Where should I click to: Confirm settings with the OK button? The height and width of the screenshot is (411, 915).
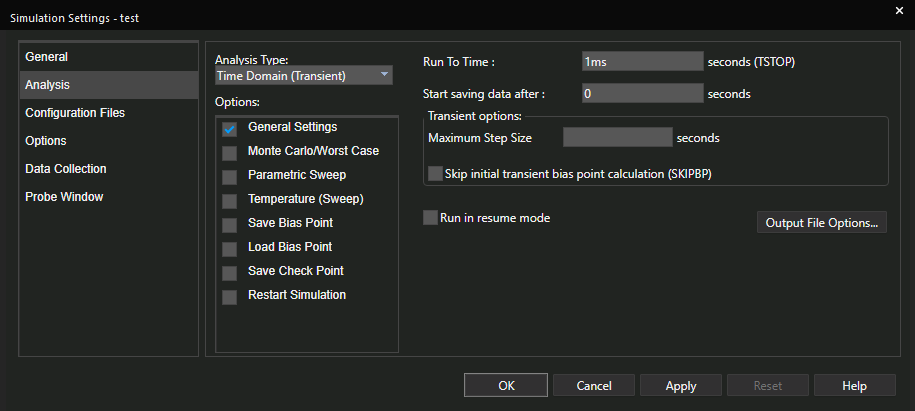(x=506, y=385)
